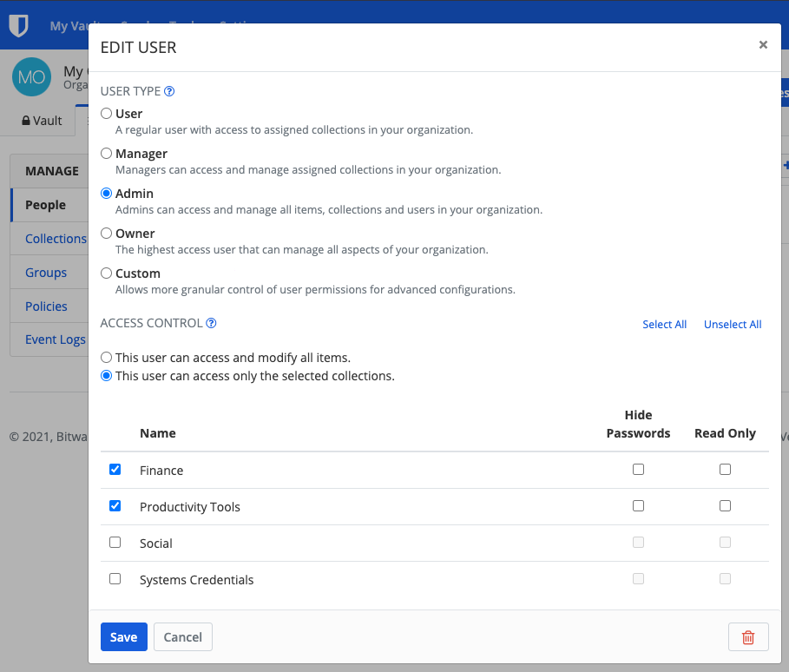The width and height of the screenshot is (789, 672).
Task: Select the Manager type radio button
Action: tap(106, 153)
